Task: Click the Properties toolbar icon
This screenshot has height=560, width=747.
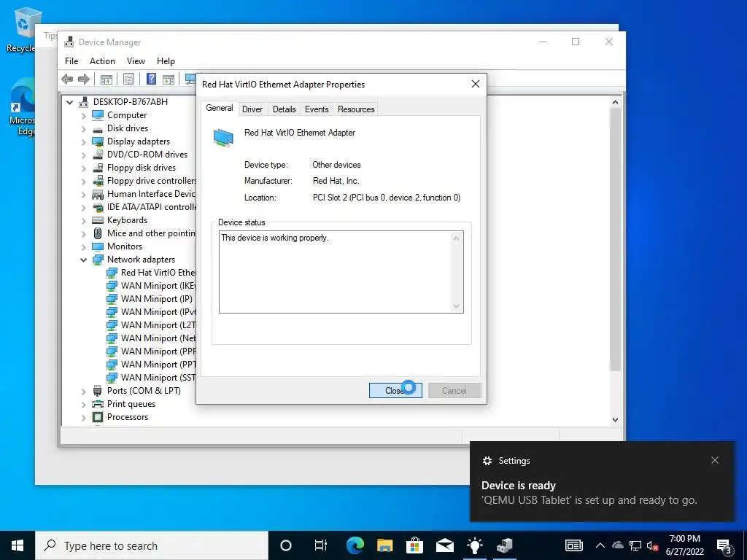Action: click(x=128, y=79)
